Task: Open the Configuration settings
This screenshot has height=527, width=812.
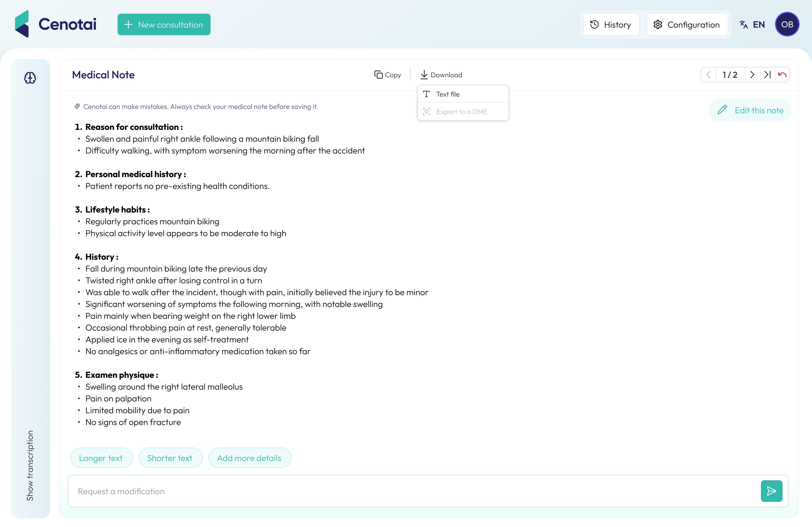Action: pos(687,25)
